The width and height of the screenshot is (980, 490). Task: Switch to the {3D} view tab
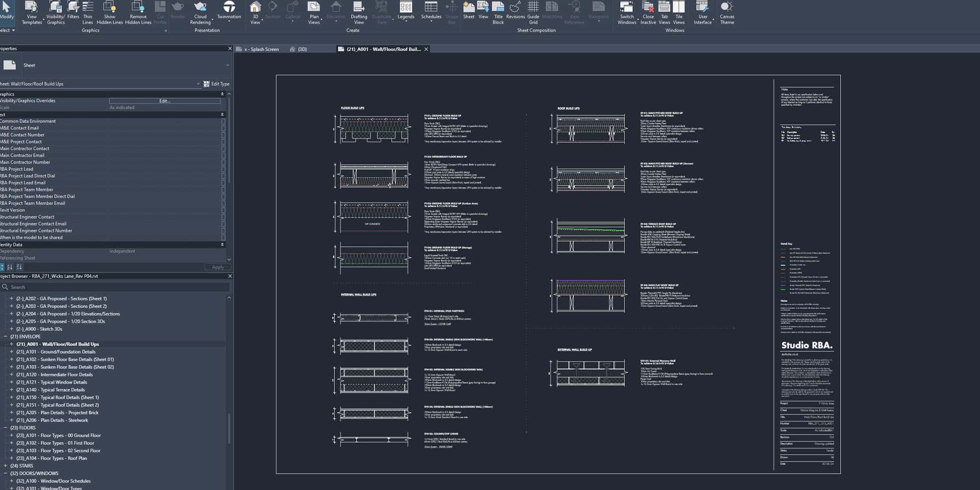point(298,49)
